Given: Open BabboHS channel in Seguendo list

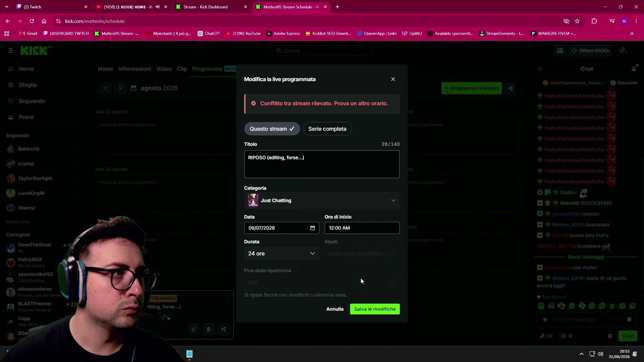Looking at the screenshot, I should (x=29, y=149).
